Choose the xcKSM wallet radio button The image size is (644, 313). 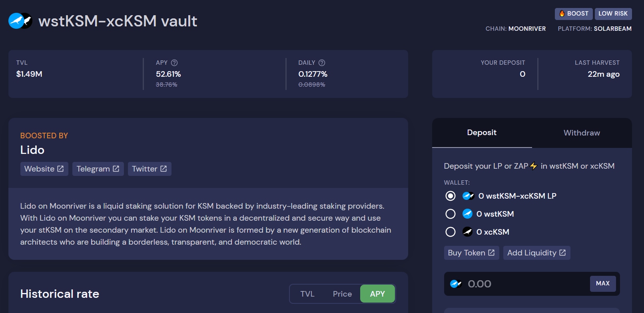[x=451, y=232]
